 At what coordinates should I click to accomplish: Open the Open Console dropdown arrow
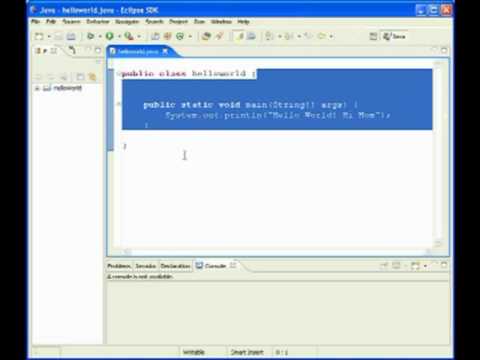(x=425, y=266)
